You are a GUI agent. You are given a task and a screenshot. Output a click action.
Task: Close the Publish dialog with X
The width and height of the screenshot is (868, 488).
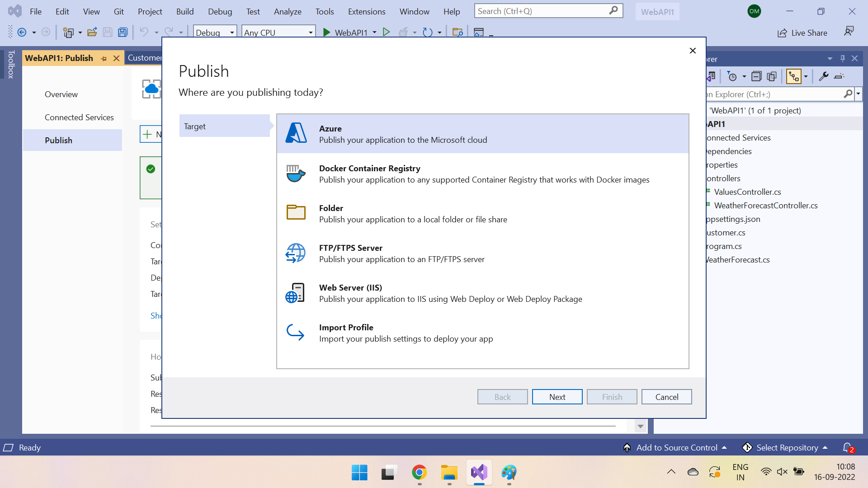click(693, 51)
